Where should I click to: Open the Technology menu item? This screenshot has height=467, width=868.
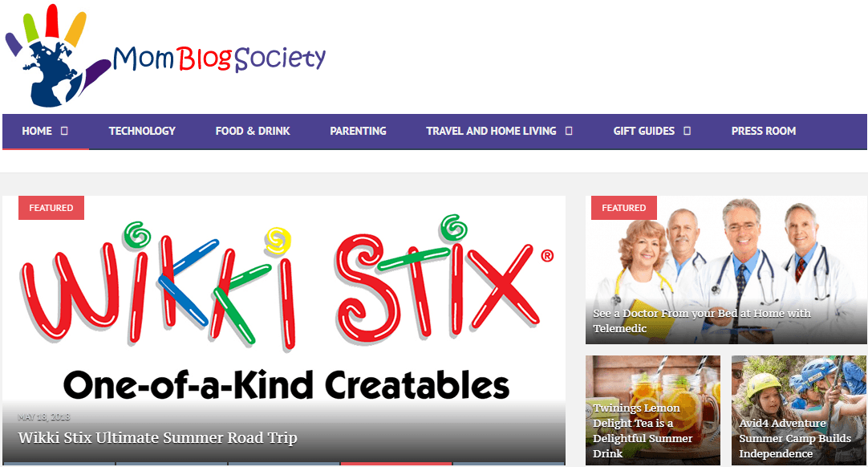click(142, 132)
